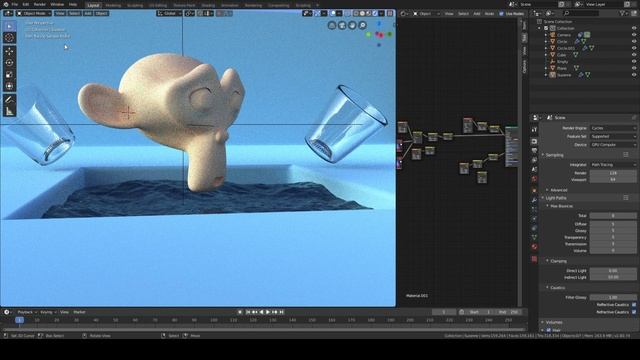Image resolution: width=640 pixels, height=360 pixels.
Task: Open the Global transform orientation dropdown
Action: pos(169,13)
